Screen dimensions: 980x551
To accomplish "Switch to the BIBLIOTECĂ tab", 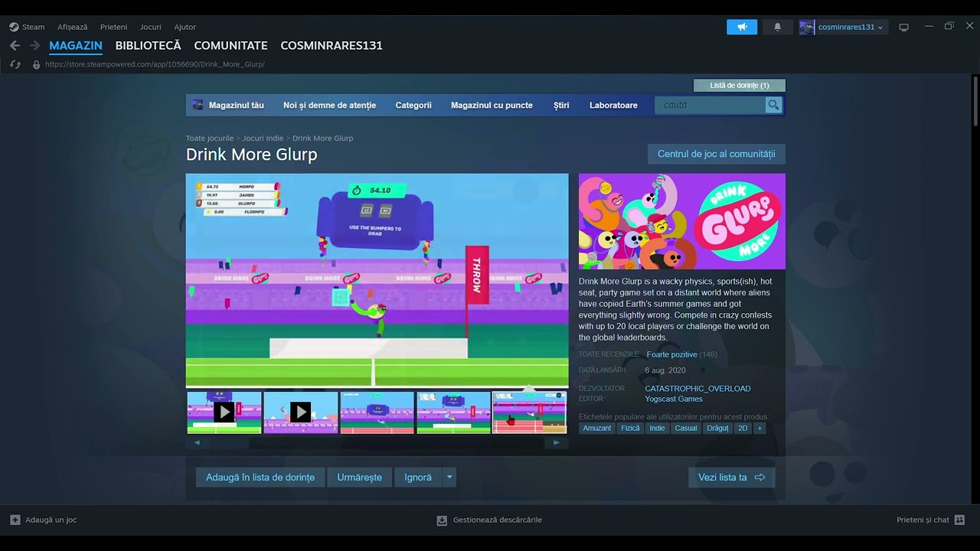I will [148, 46].
